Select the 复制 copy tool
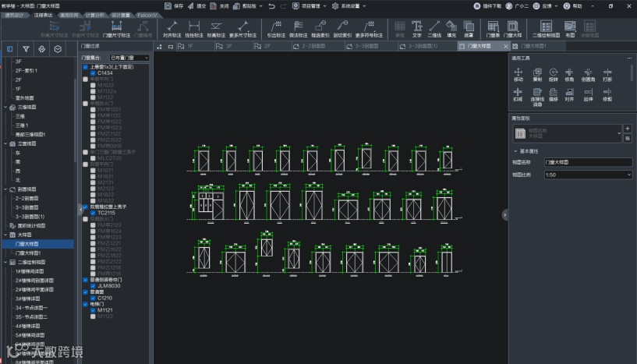The image size is (637, 364). tap(537, 75)
